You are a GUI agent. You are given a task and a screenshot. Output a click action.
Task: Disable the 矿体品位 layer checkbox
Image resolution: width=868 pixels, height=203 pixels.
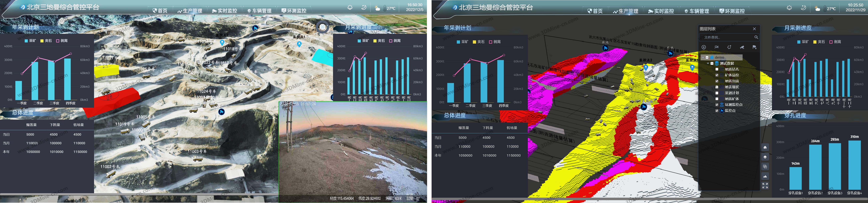(x=717, y=75)
